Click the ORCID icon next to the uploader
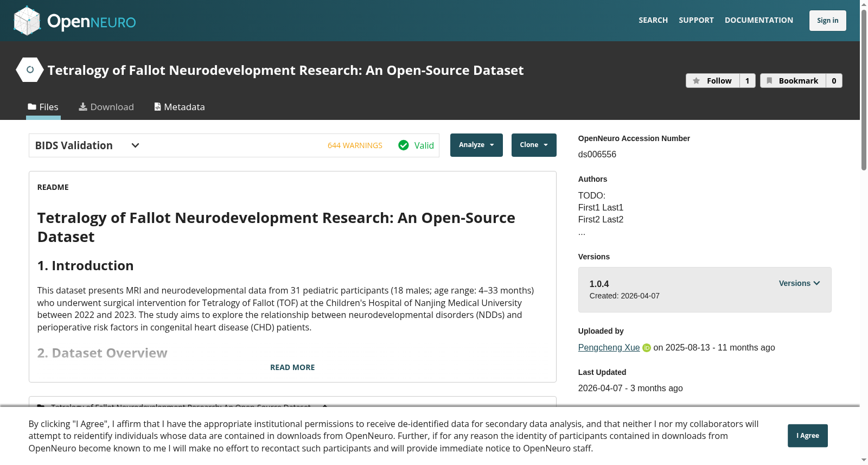 (x=647, y=348)
